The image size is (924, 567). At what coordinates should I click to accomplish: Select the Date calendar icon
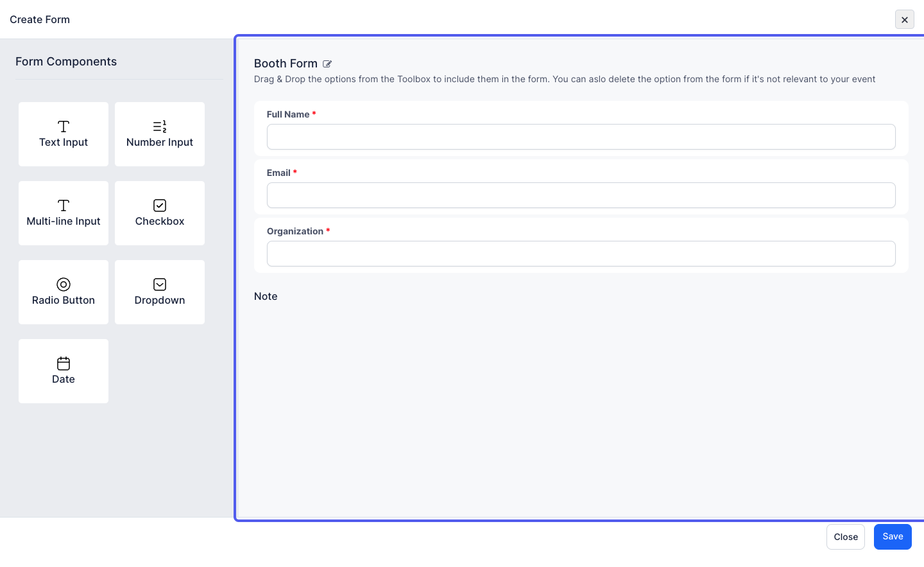pyautogui.click(x=64, y=363)
